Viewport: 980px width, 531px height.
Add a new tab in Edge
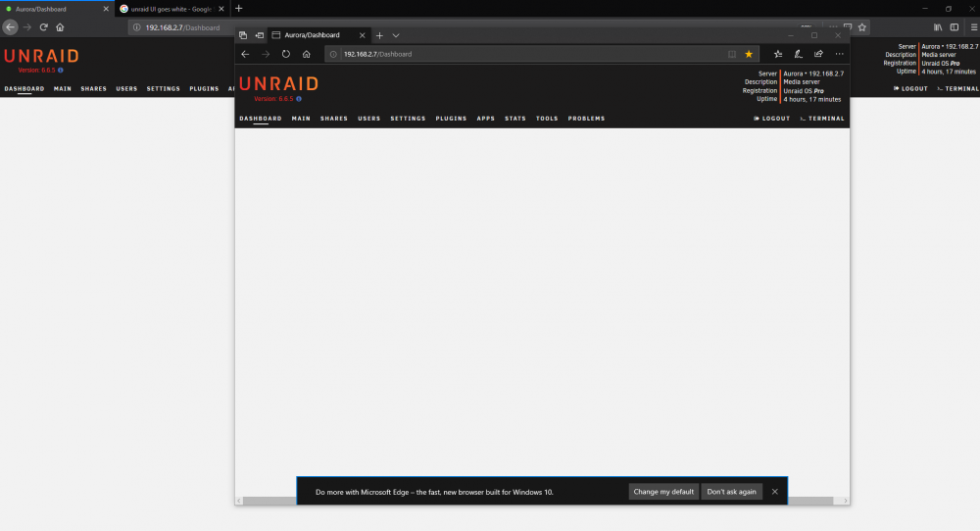(379, 35)
